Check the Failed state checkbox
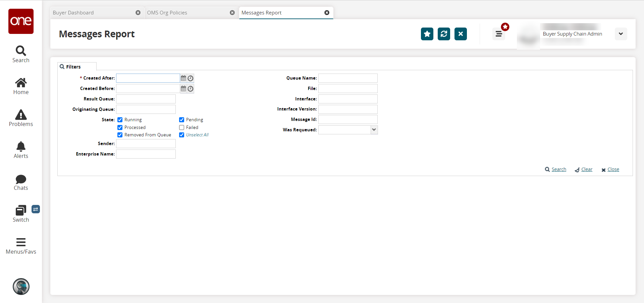This screenshot has height=303, width=644. click(181, 128)
